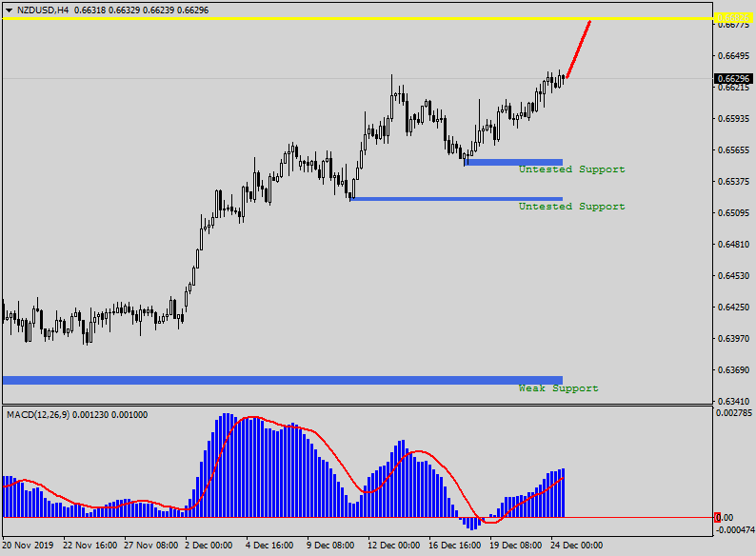Click the red zero level marker in MACD
Screen dimensions: 756x556
tap(718, 517)
